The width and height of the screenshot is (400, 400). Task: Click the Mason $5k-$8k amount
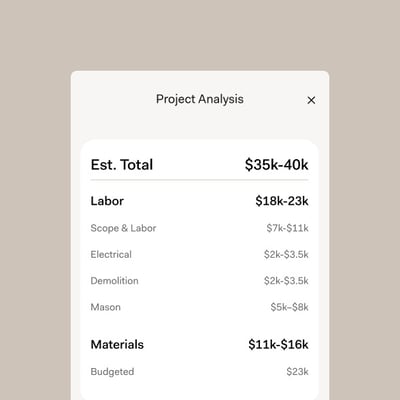(289, 307)
